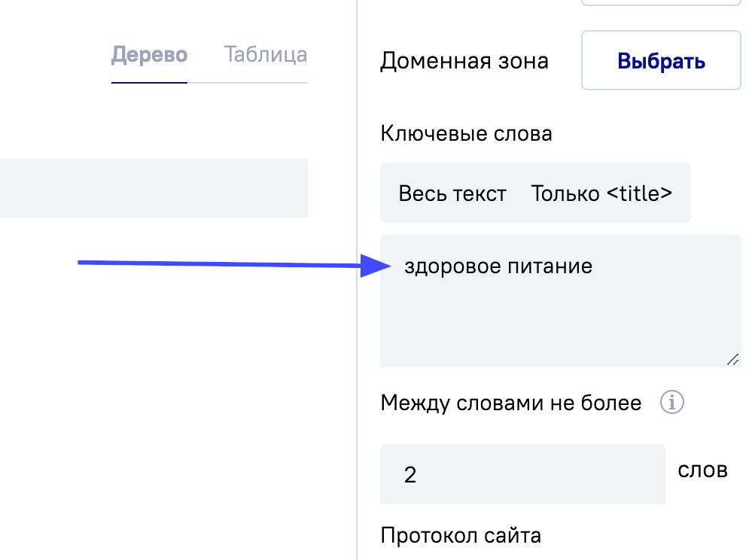755x560 pixels.
Task: Click the partially visible button above "Выбрать"
Action: (x=661, y=3)
